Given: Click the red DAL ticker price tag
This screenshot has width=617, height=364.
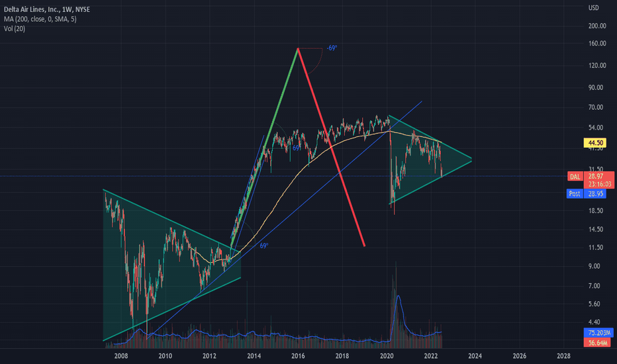Looking at the screenshot, I should pyautogui.click(x=575, y=177).
